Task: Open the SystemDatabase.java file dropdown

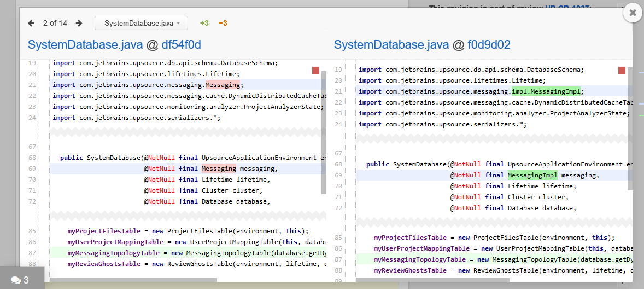Action: tap(141, 23)
